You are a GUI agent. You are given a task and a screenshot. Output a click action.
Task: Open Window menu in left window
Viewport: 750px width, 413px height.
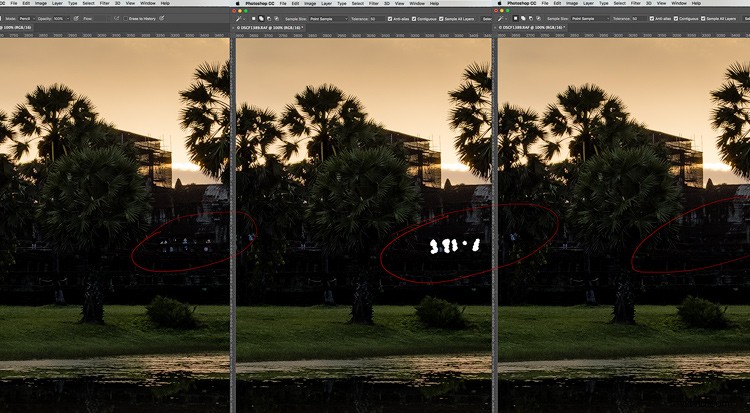point(148,3)
